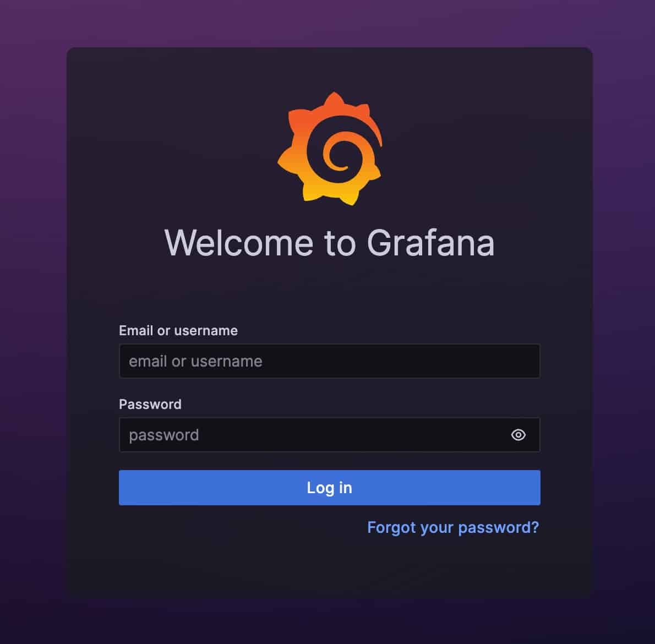Click the "email or username" placeholder text
655x644 pixels.
pos(195,361)
